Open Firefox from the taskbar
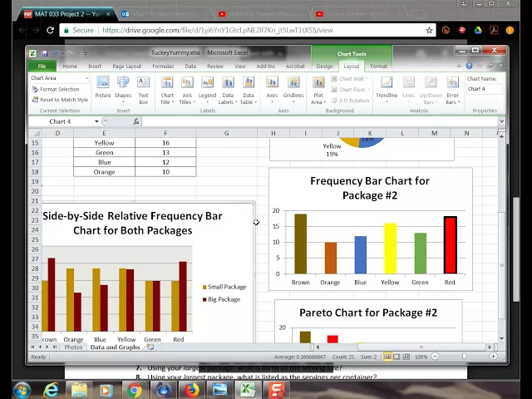The height and width of the screenshot is (399, 532). [192, 390]
